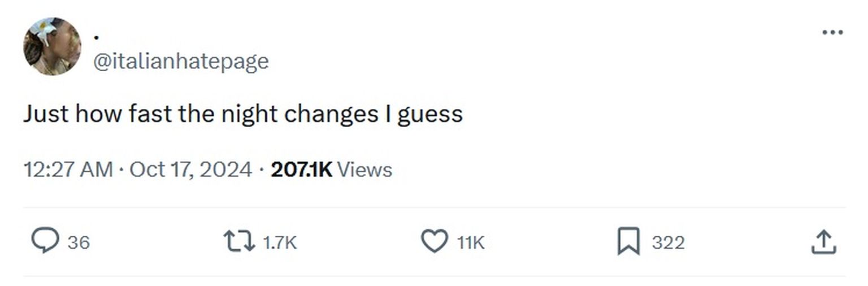The width and height of the screenshot is (868, 286).
Task: Bookmark the post using the bookmark icon
Action: (x=628, y=242)
